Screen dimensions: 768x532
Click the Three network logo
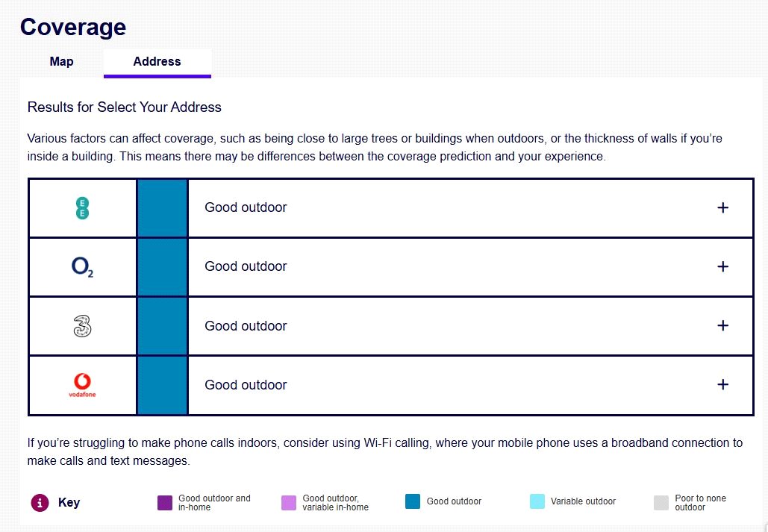click(x=82, y=326)
